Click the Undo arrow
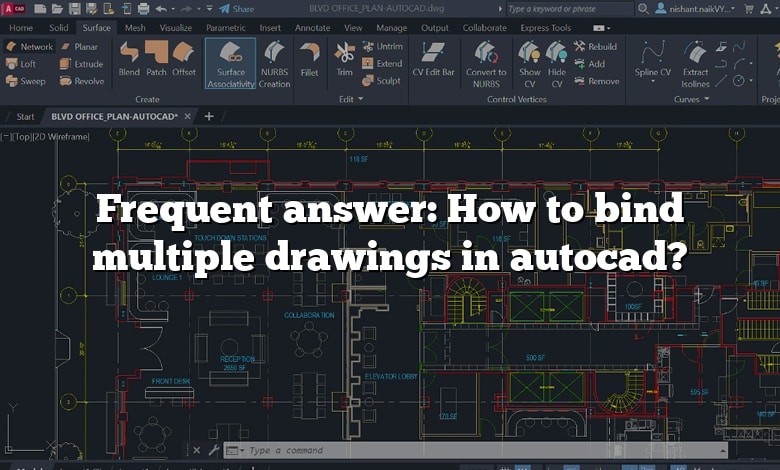 (x=161, y=8)
